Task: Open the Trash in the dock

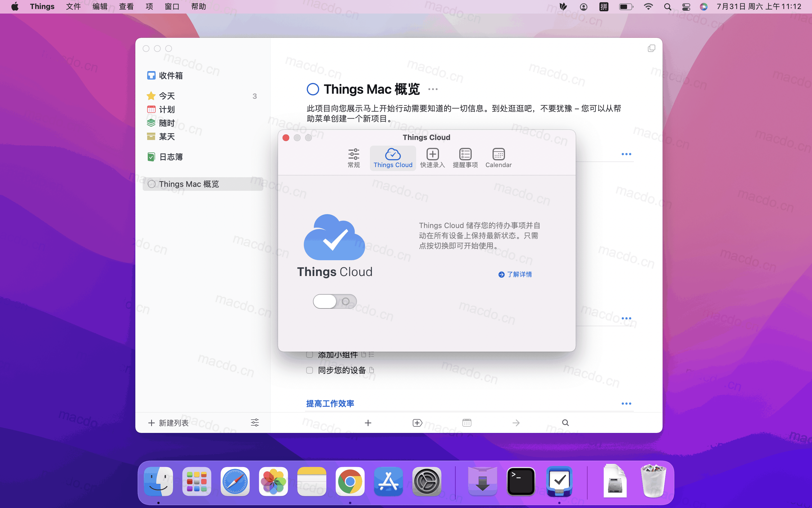Action: (x=653, y=481)
